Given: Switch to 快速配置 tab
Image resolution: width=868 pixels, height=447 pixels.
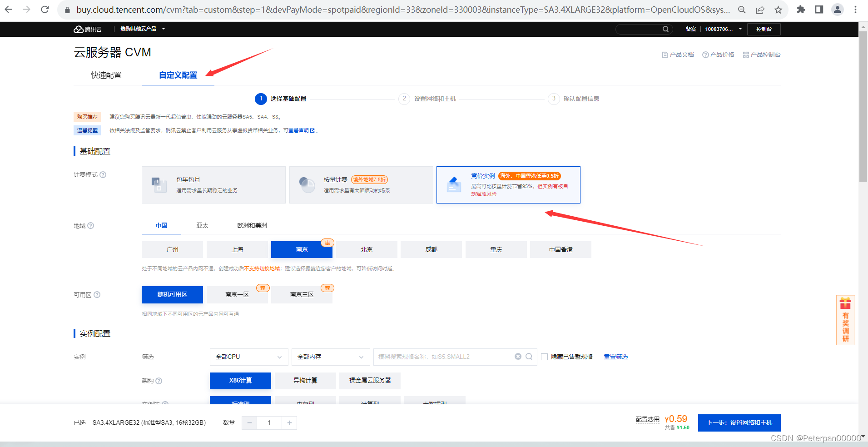Looking at the screenshot, I should click(x=106, y=75).
